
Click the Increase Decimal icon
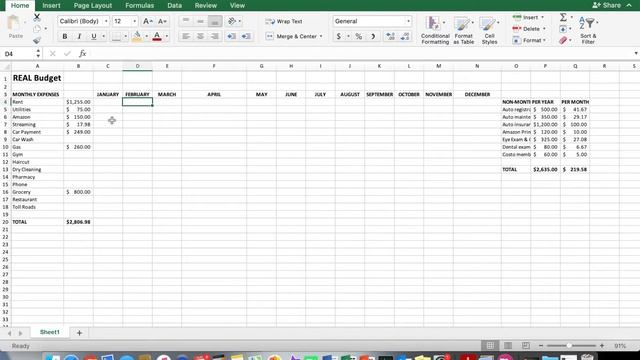coord(390,36)
